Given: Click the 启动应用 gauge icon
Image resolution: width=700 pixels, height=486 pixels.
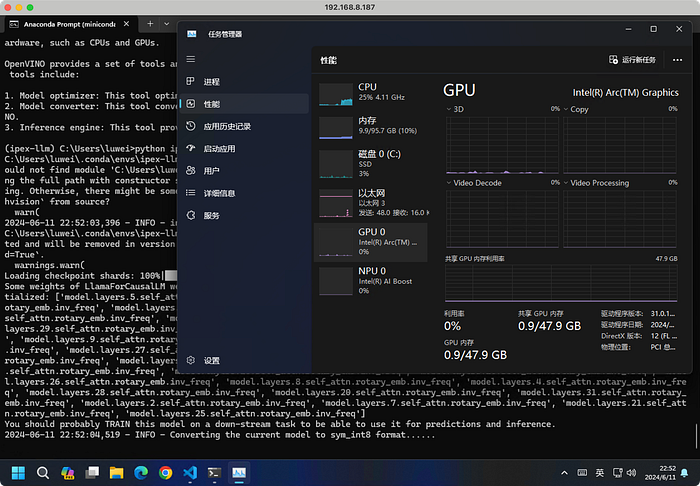Looking at the screenshot, I should click(x=191, y=148).
